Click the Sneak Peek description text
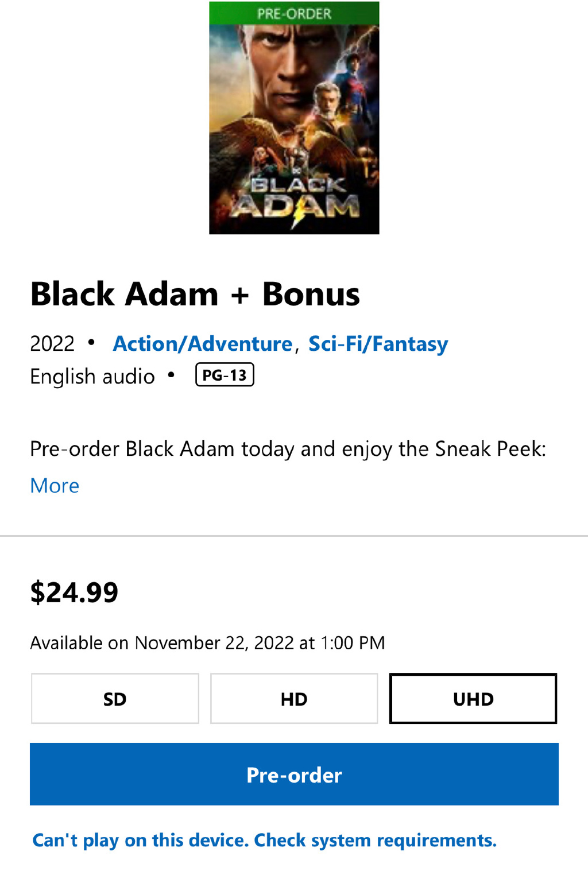588x879 pixels. coord(288,448)
